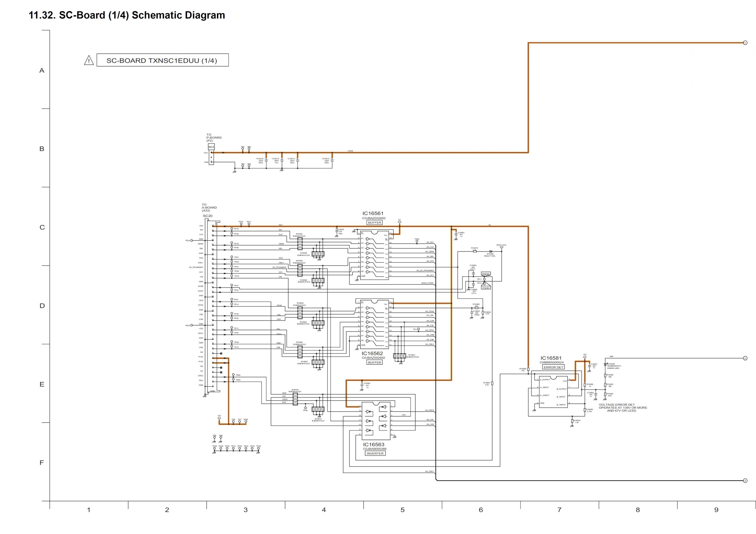The image size is (756, 534).
Task: Click the TPSOS7 test point box
Action: tap(486, 288)
